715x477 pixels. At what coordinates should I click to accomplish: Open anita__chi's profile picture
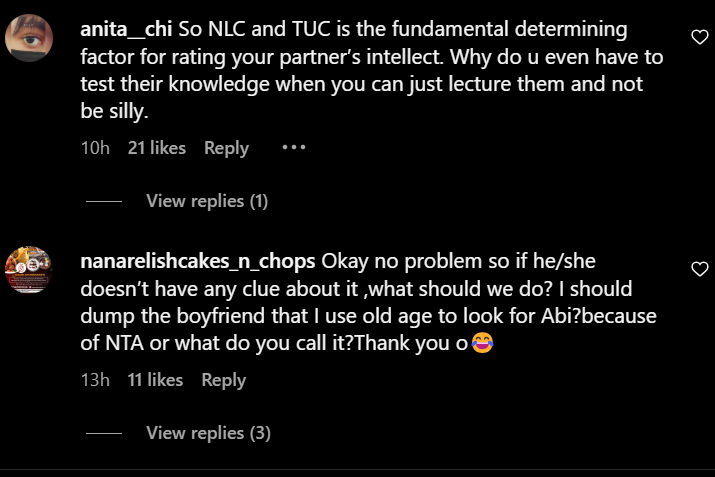tap(30, 39)
